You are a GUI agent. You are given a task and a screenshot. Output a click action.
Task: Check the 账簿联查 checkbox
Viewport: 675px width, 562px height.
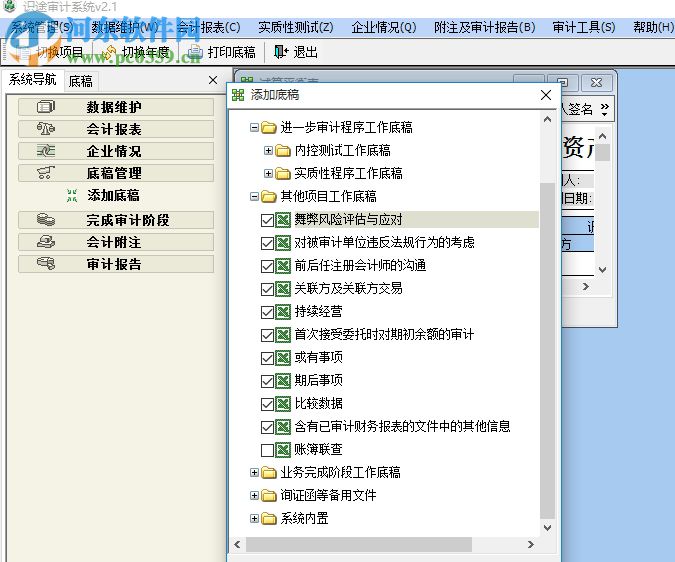point(267,450)
